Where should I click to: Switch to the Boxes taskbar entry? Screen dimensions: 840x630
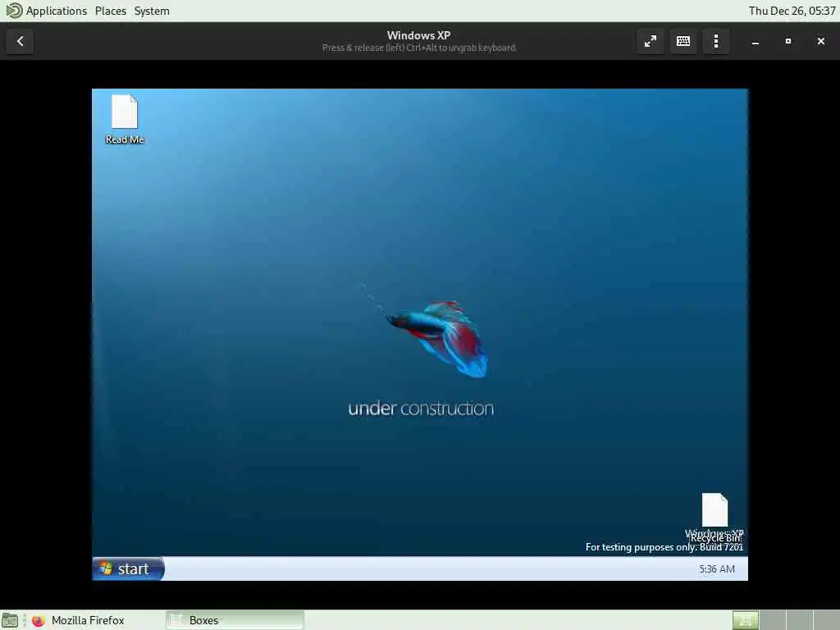235,620
